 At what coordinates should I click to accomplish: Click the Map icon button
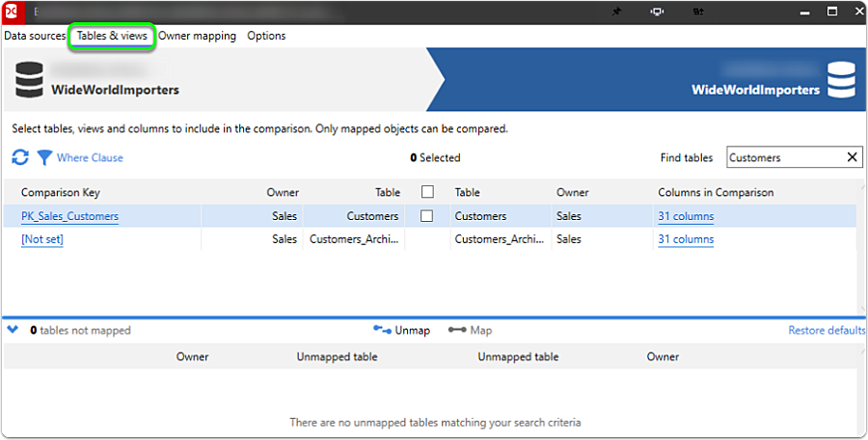coord(456,330)
